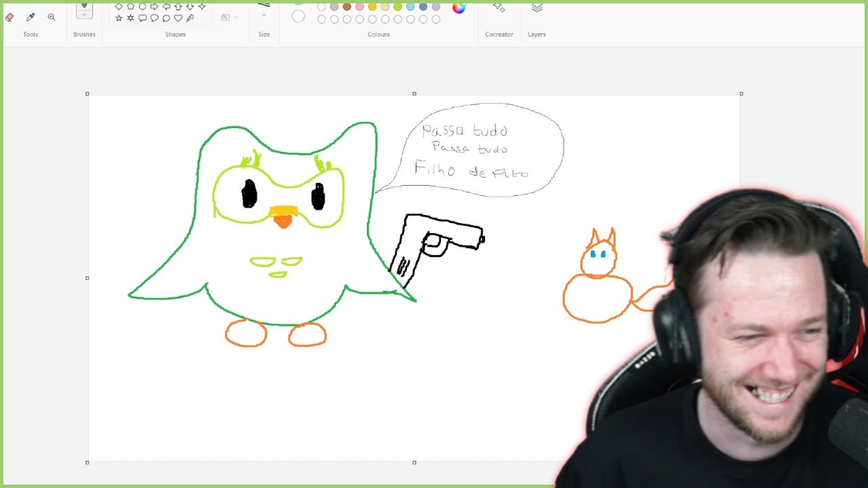The image size is (868, 488).
Task: Expand the Size thickness dropdown
Action: 264,15
